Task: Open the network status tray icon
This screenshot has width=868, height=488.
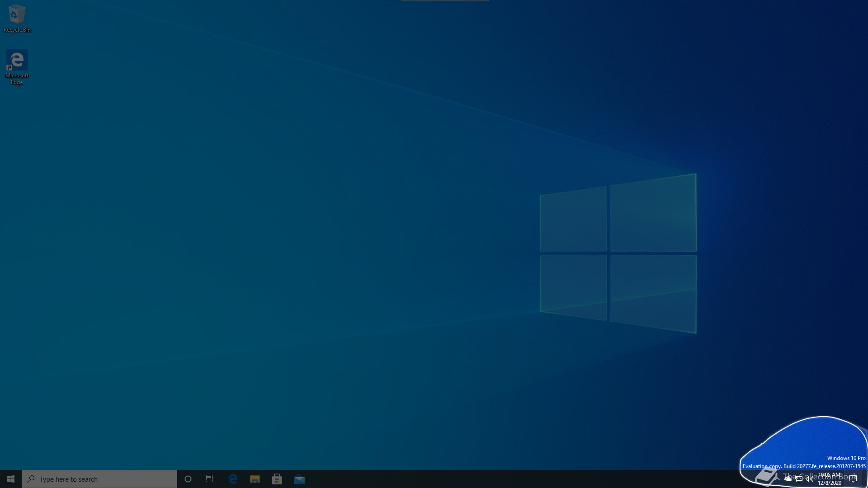Action: point(799,479)
